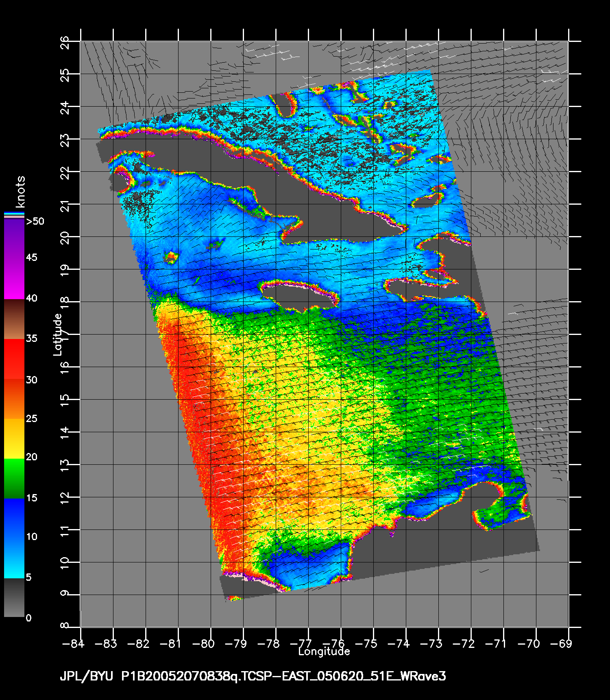Click the "20" latitude tick label
The image size is (610, 700).
point(65,238)
